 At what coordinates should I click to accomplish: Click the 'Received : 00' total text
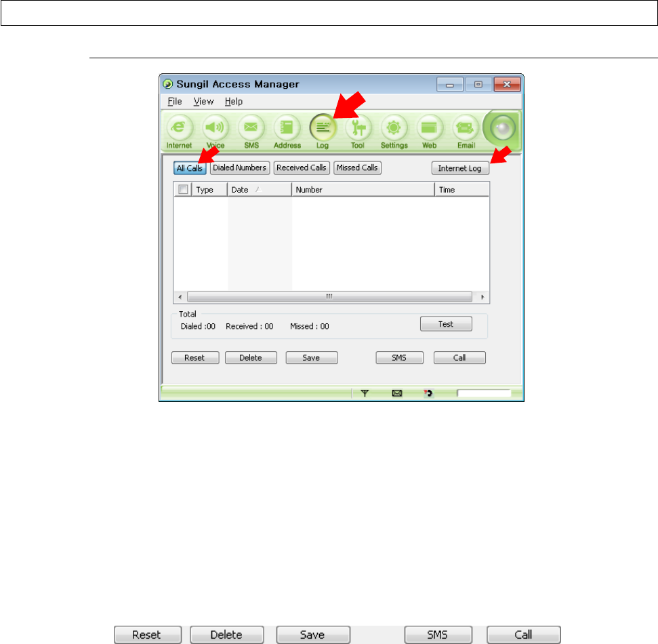(x=249, y=327)
